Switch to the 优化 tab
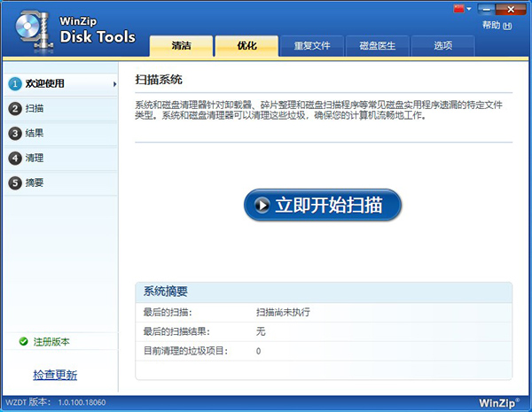Screen dimensions: 532x412 pos(246,46)
